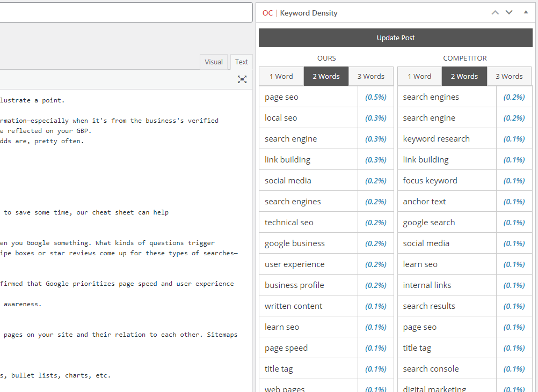The height and width of the screenshot is (392, 538).
Task: Click editor line 'bullet lists, charts, etc.'
Action: point(55,375)
